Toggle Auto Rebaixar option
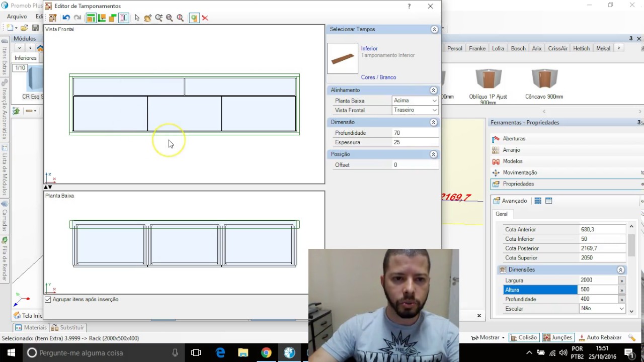Viewport: 644px width, 362px height. click(600, 337)
